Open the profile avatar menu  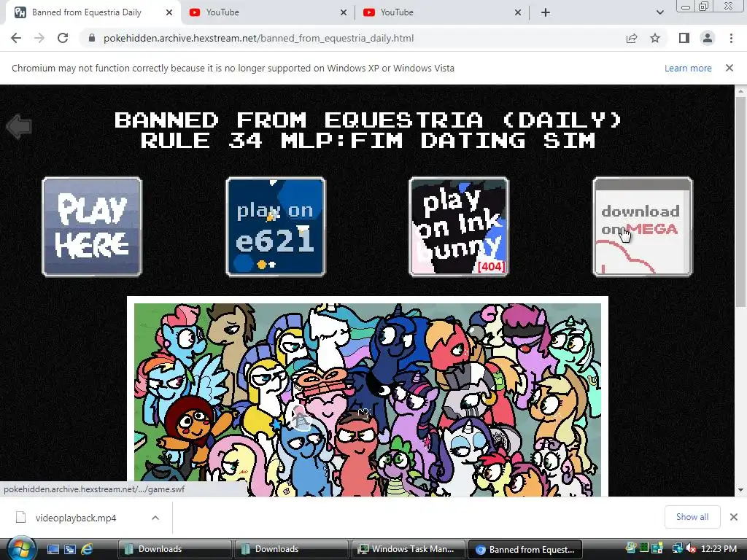tap(708, 38)
